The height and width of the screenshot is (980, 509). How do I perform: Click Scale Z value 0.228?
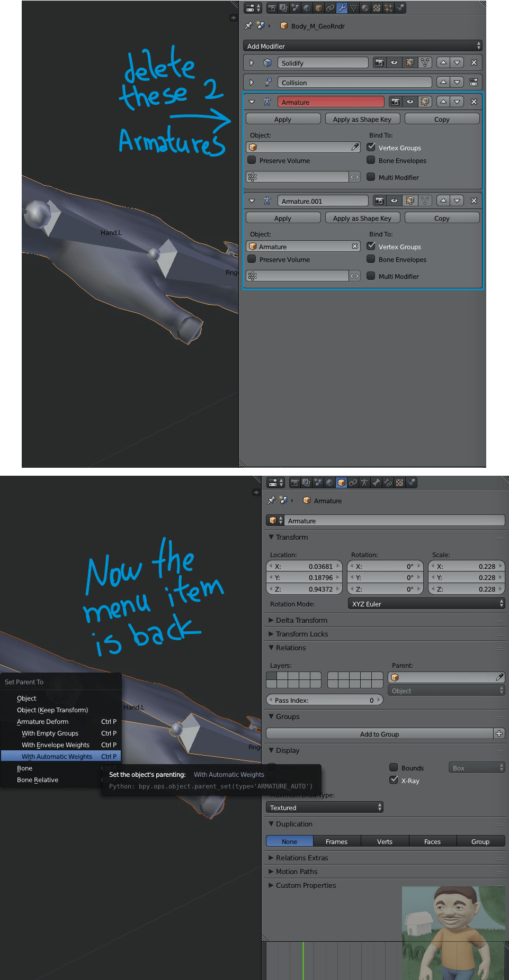pos(466,589)
